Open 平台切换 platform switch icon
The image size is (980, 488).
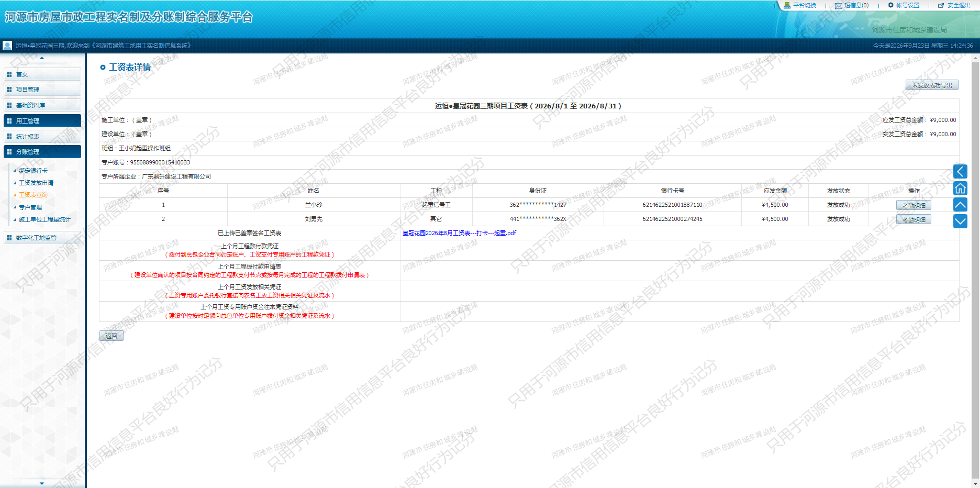pos(787,5)
